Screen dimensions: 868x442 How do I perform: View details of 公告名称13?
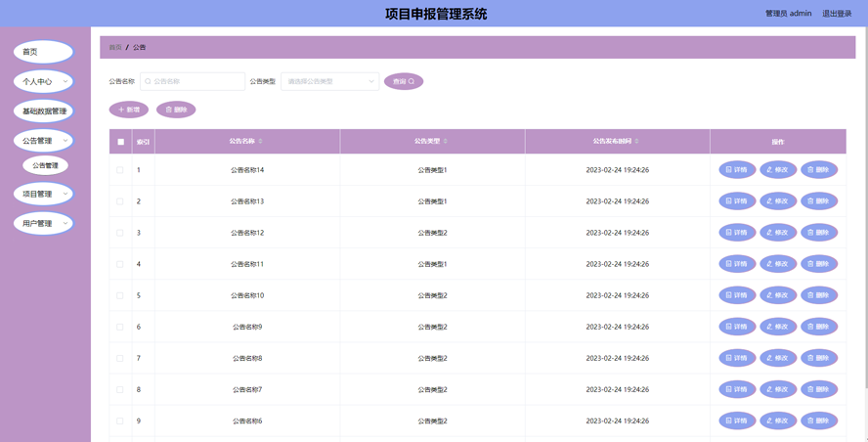[737, 201]
